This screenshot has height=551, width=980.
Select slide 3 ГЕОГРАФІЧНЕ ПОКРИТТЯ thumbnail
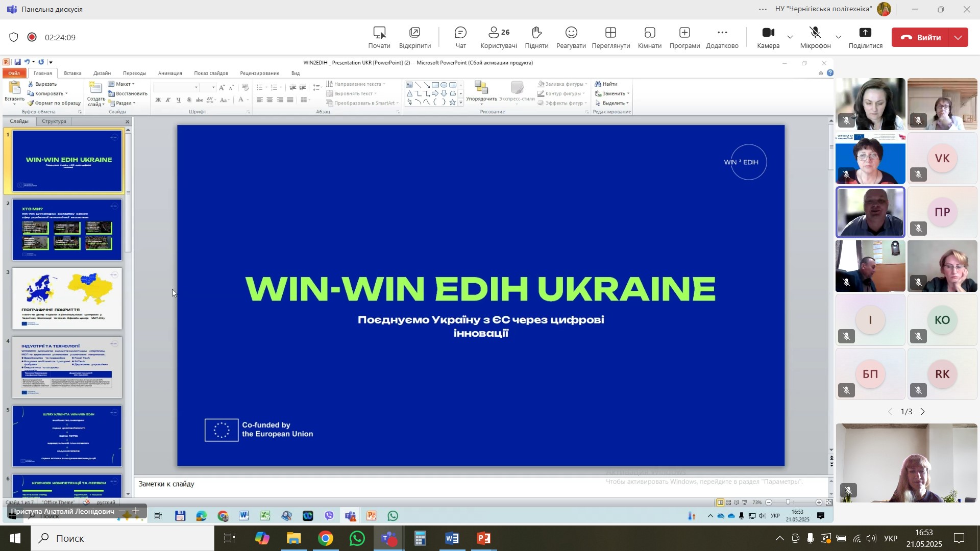67,298
